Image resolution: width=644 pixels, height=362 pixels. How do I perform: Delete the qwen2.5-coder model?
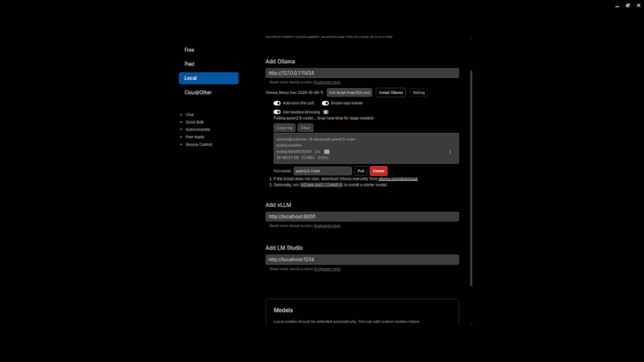coord(378,171)
